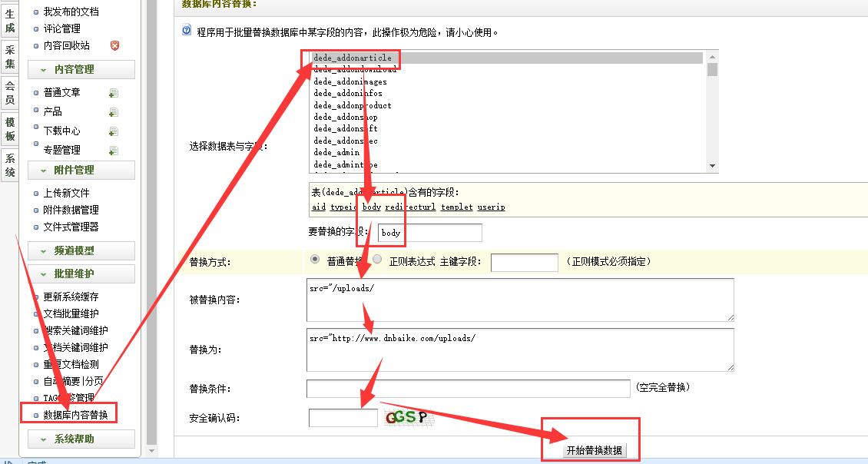
Task: Click the add icon next to 产品
Action: (114, 112)
